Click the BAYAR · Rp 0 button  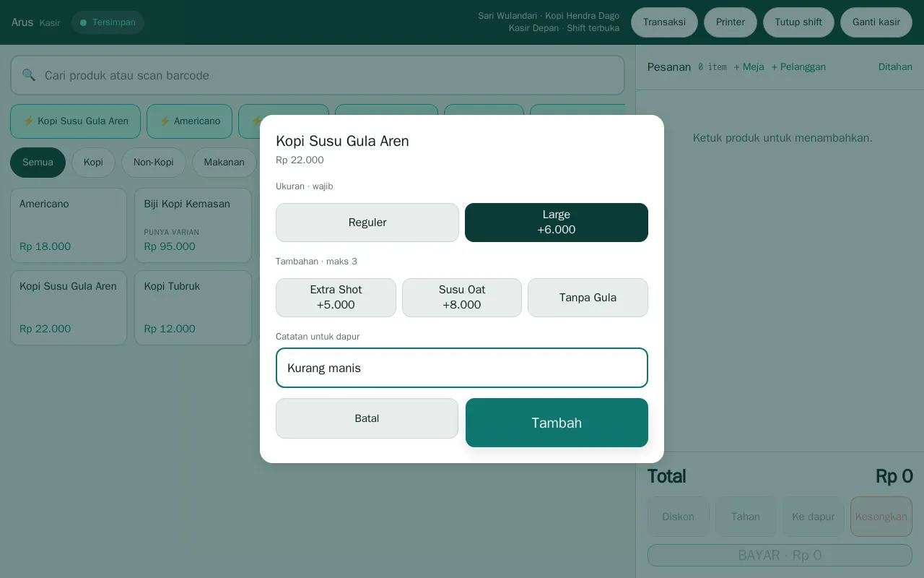pyautogui.click(x=780, y=556)
